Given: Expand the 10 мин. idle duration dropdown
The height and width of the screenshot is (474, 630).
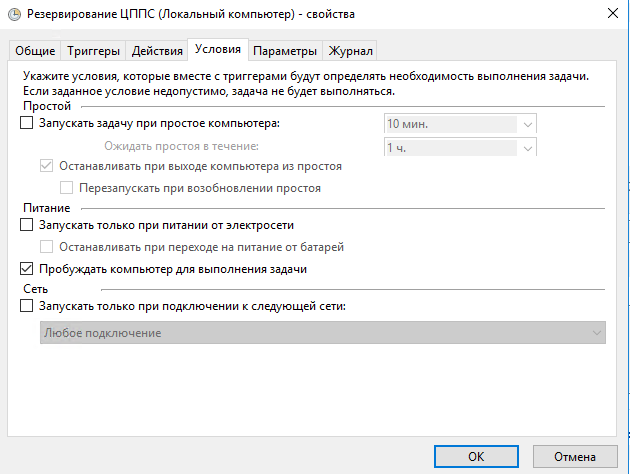Looking at the screenshot, I should 460,124.
